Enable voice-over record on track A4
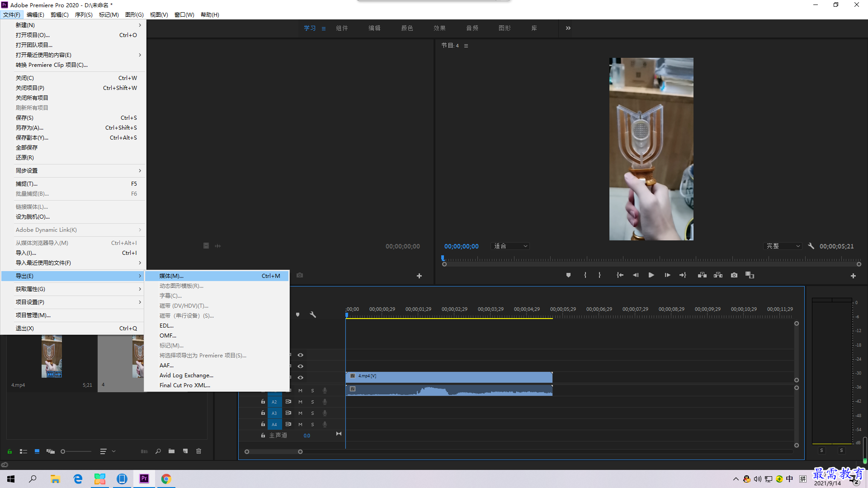868x488 pixels. point(325,424)
